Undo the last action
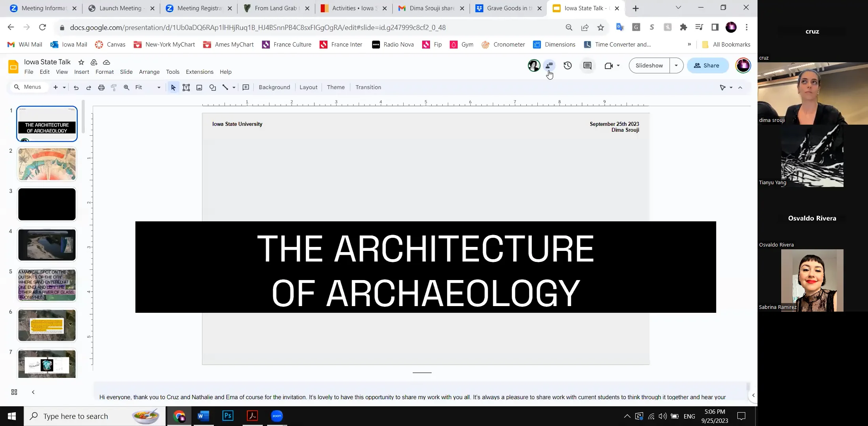Viewport: 868px width, 426px height. 76,87
